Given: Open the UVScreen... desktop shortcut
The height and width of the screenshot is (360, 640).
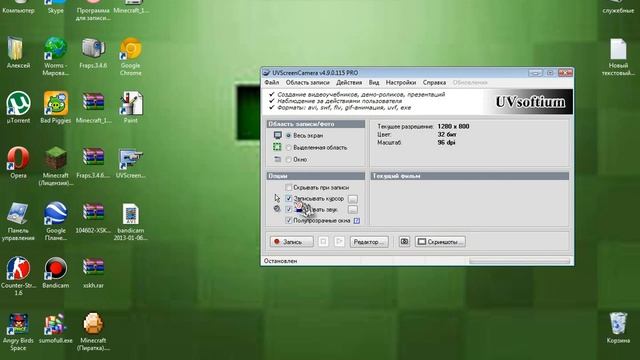Looking at the screenshot, I should tap(131, 158).
